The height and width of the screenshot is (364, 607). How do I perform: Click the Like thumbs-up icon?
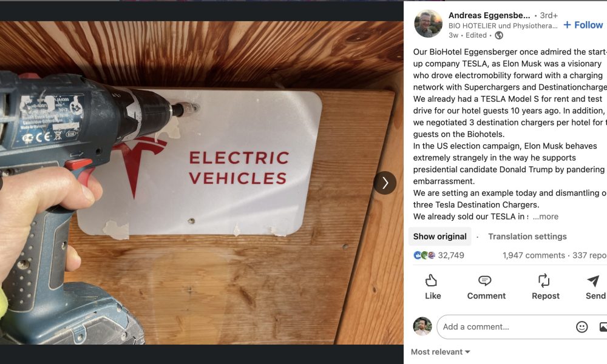(x=431, y=280)
